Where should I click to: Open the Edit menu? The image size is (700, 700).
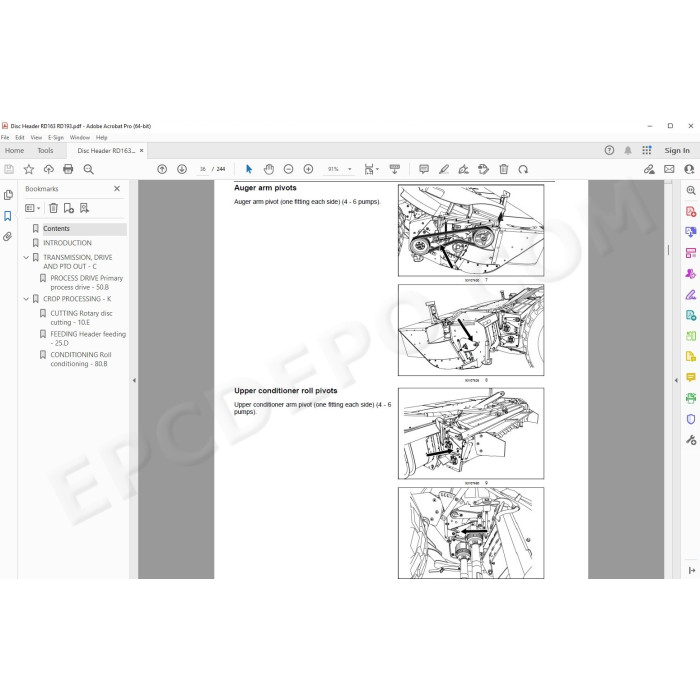[x=20, y=138]
